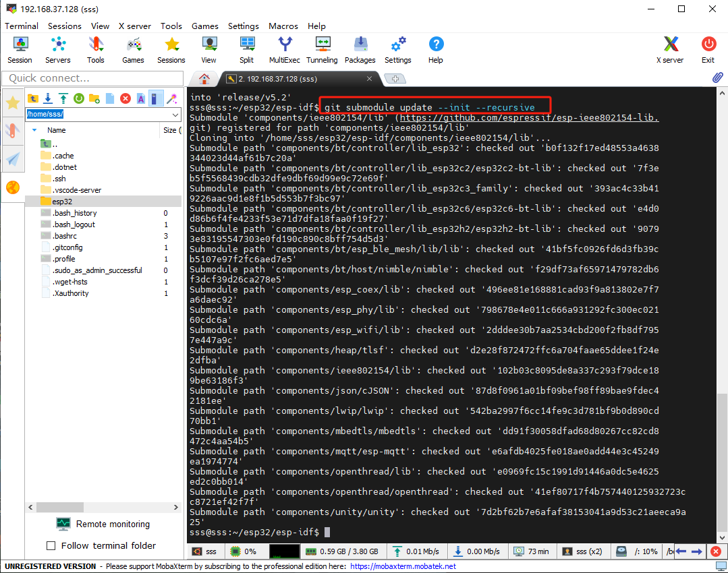Open the Games toolbar icon
This screenshot has width=728, height=573.
click(x=133, y=50)
